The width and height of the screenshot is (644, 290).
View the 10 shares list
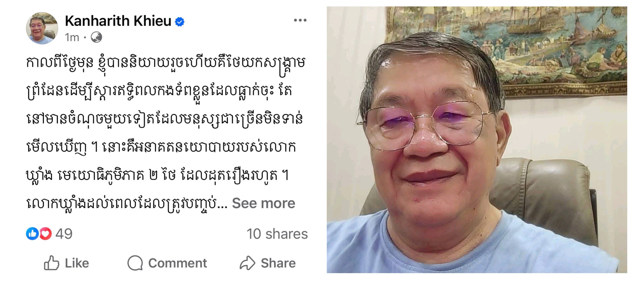[277, 234]
